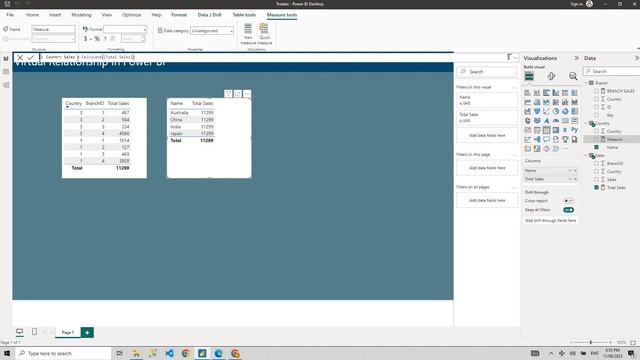This screenshot has height=360, width=640.
Task: Choose the donut chart visual icon
Action: [x=565, y=111]
